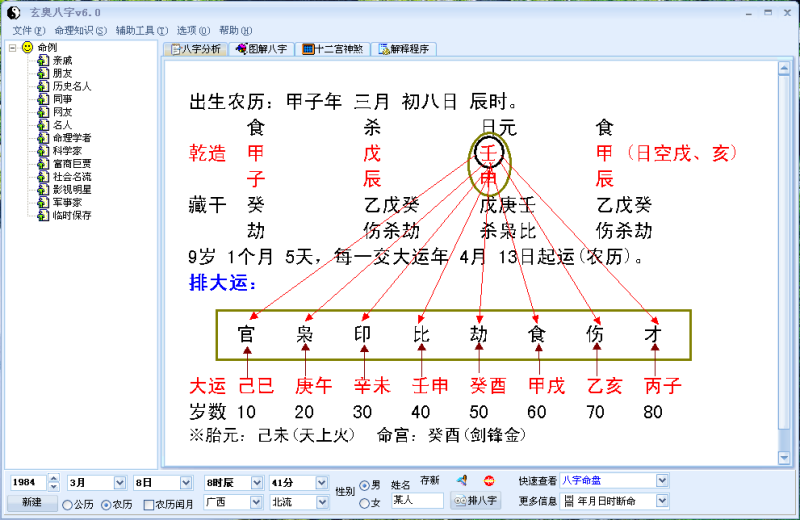
Task: Decrease the year with stepper down arrow
Action: point(54,487)
